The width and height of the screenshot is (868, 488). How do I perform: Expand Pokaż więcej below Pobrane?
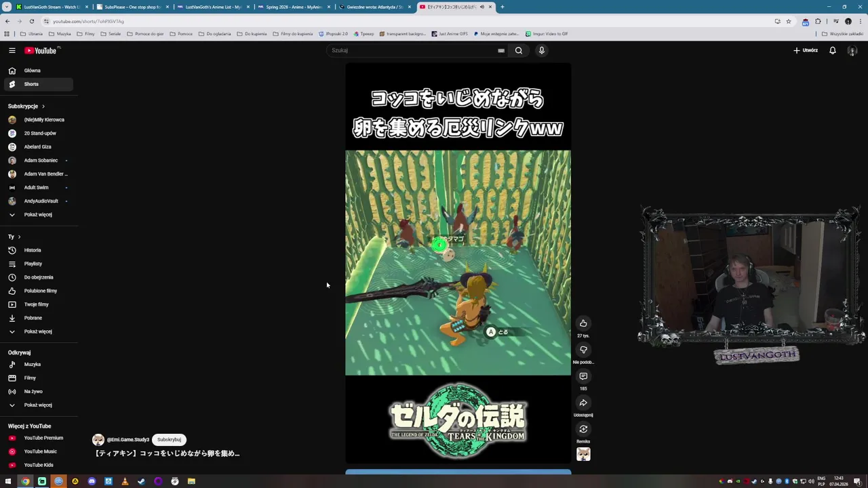point(38,331)
